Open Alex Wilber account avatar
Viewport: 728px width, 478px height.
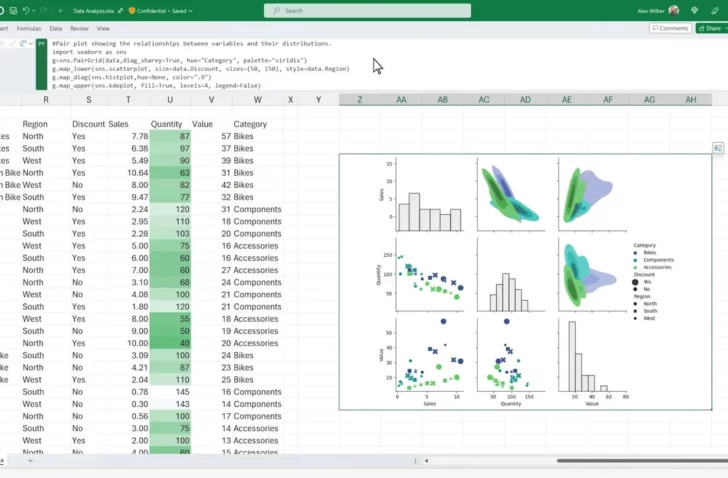point(674,10)
